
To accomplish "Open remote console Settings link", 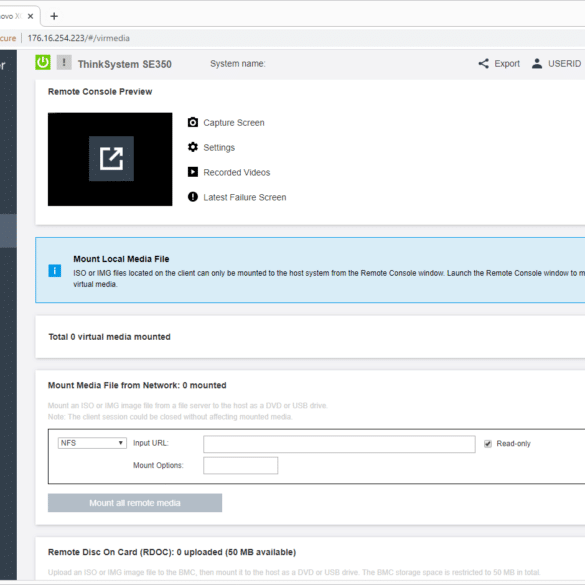I will click(219, 148).
